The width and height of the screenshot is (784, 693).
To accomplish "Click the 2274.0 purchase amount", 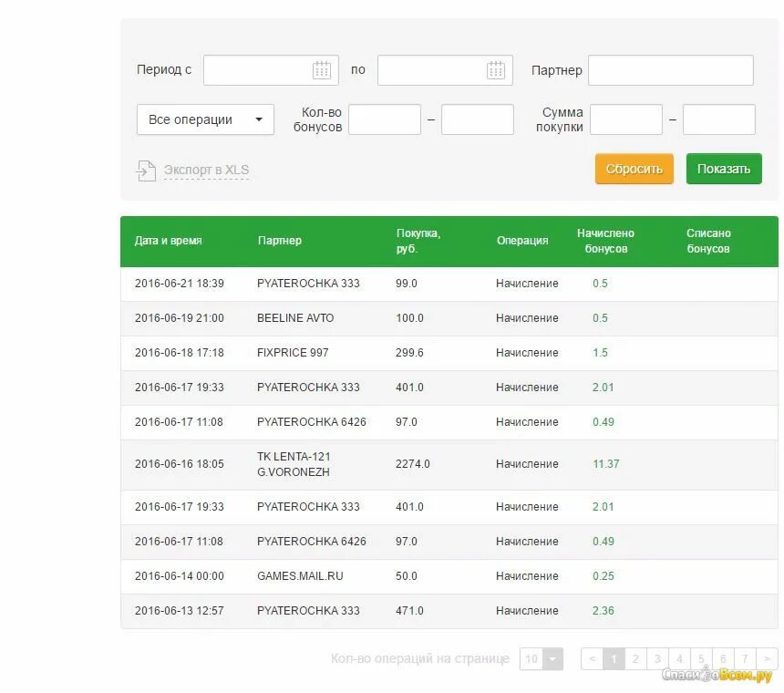I will click(x=412, y=464).
